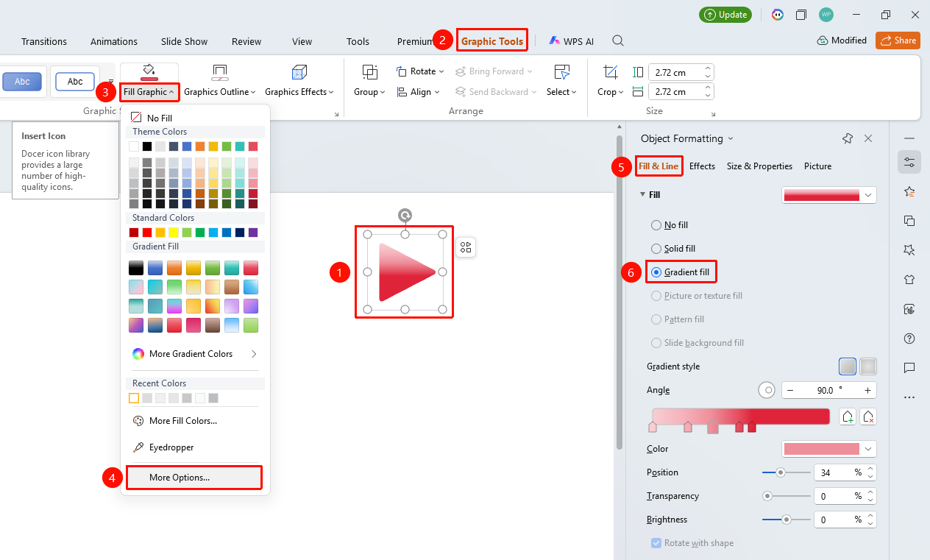
Task: Choose the Solid fill option
Action: point(656,249)
